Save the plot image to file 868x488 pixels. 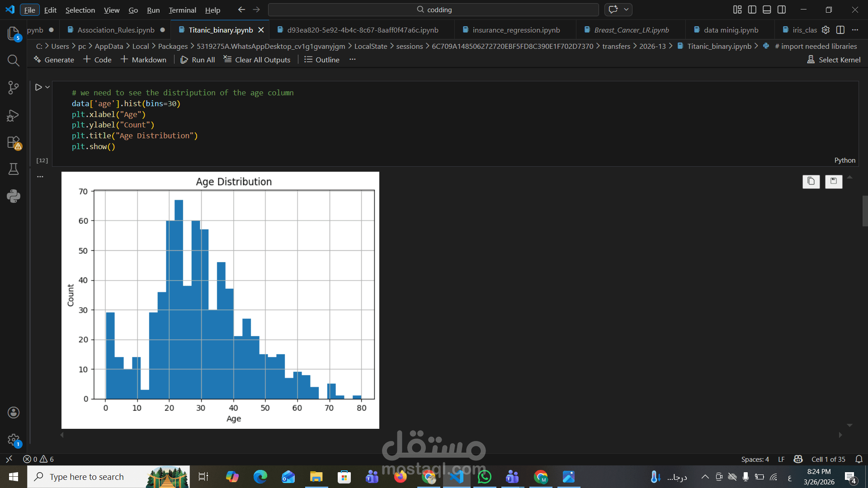(834, 182)
